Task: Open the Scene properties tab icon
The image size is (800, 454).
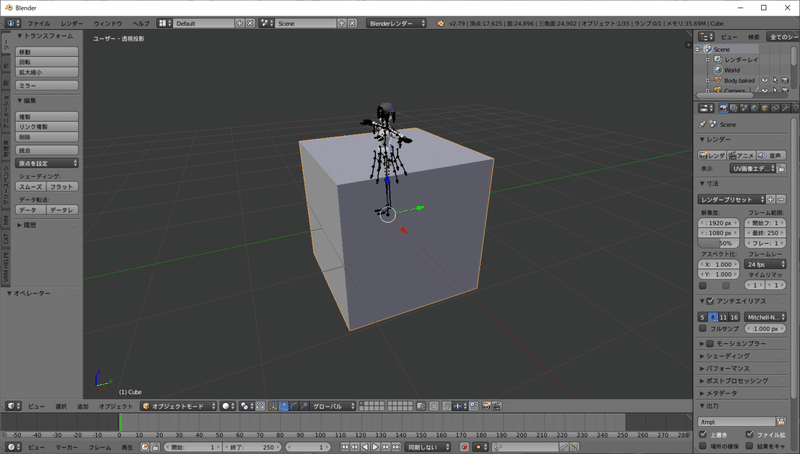Action: tap(744, 108)
